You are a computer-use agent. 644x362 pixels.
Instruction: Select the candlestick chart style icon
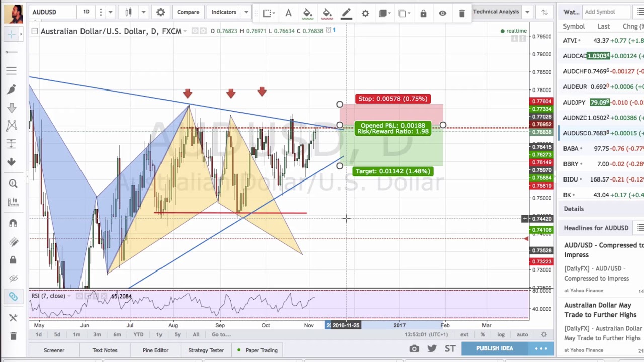(x=128, y=12)
